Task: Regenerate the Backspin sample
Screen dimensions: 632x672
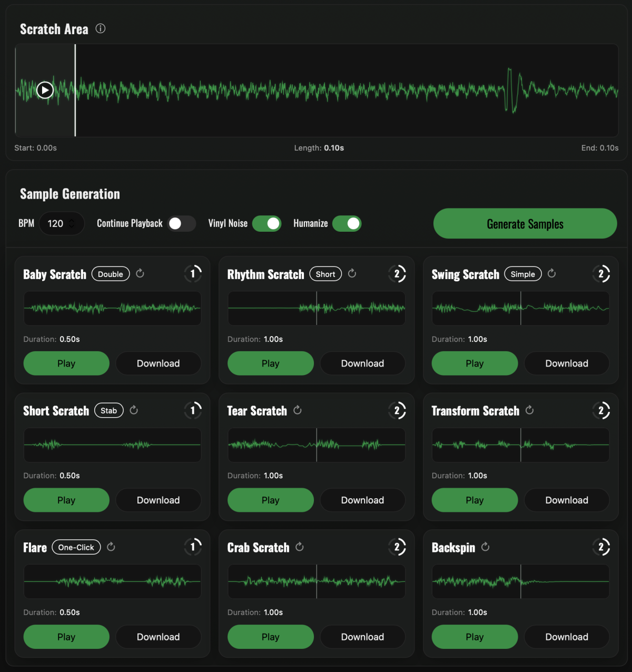Action: [486, 547]
